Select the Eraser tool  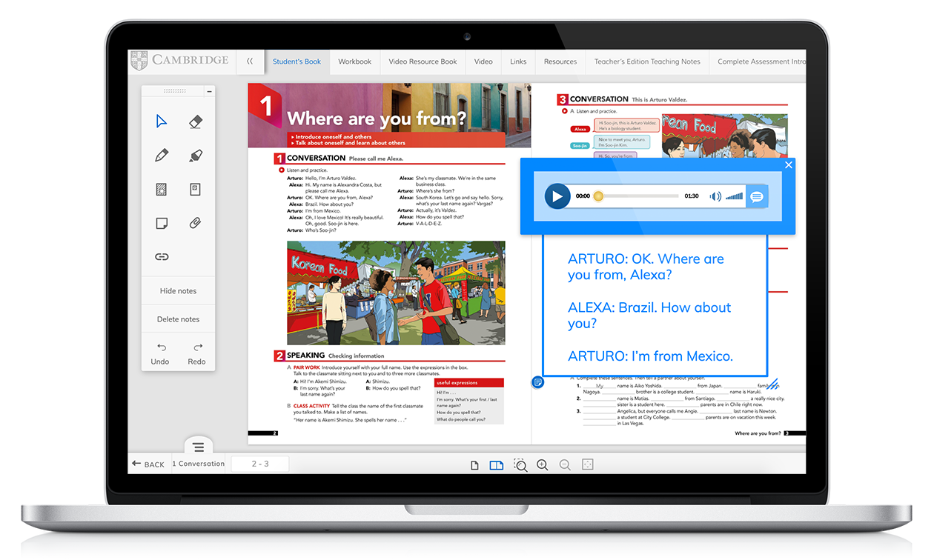196,121
